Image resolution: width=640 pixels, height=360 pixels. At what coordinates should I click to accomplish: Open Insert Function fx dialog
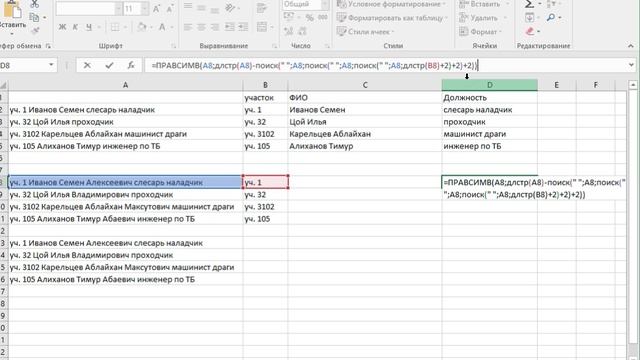click(131, 65)
